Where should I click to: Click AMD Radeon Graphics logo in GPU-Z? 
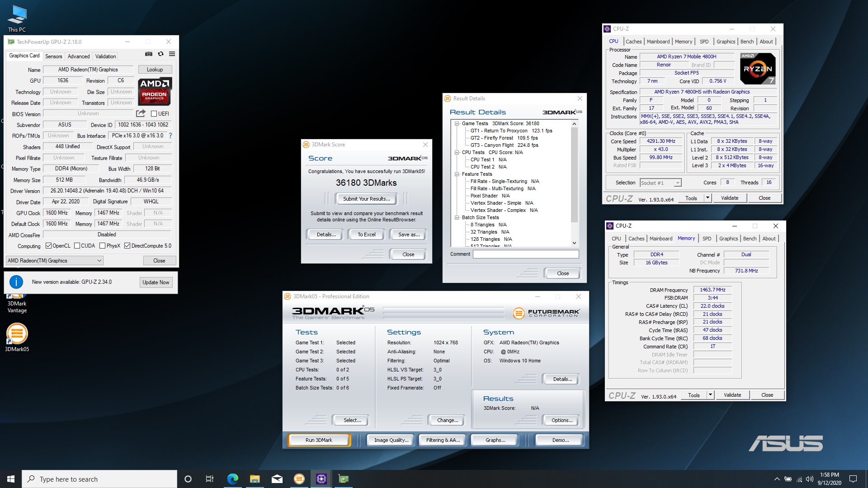pos(155,91)
